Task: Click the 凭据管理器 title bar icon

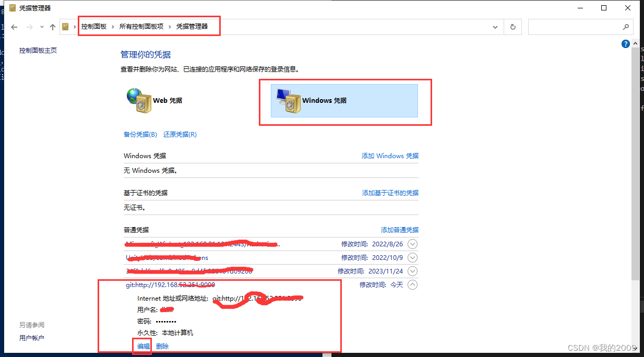Action: 13,8
